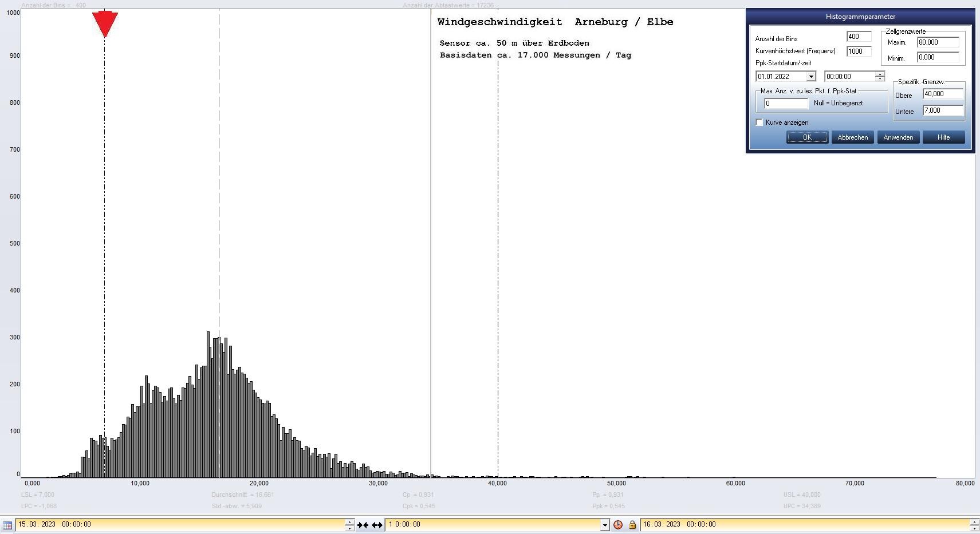980x534 pixels.
Task: Click the Anzahl der Abtastwerte = 17236 label
Action: point(448,5)
